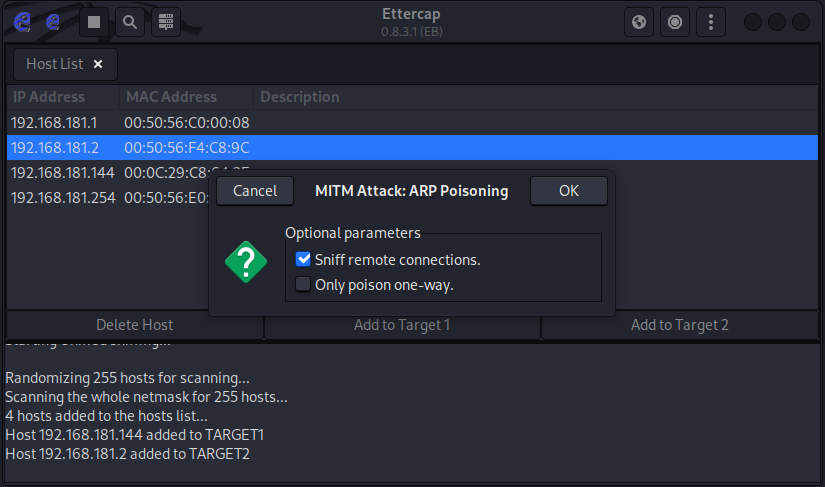Open the MITM globe menu icon
This screenshot has width=825, height=487.
click(x=639, y=22)
